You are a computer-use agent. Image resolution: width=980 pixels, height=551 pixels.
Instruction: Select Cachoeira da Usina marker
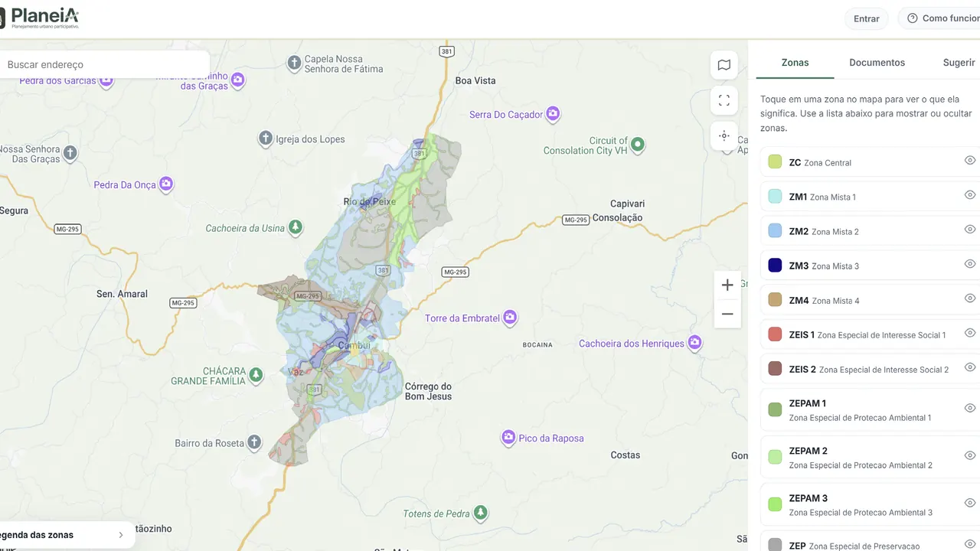tap(295, 227)
